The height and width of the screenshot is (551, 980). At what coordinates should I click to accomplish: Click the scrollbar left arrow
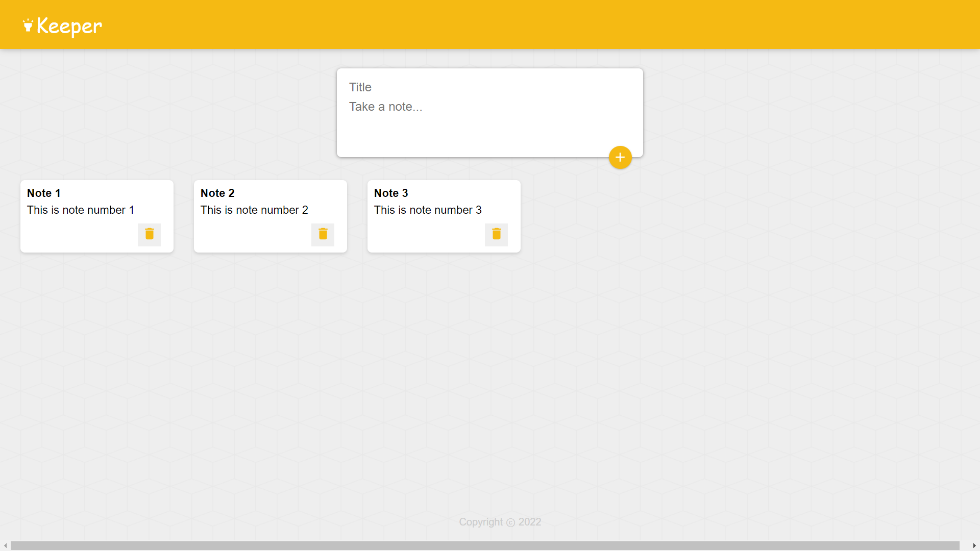tap(5, 546)
